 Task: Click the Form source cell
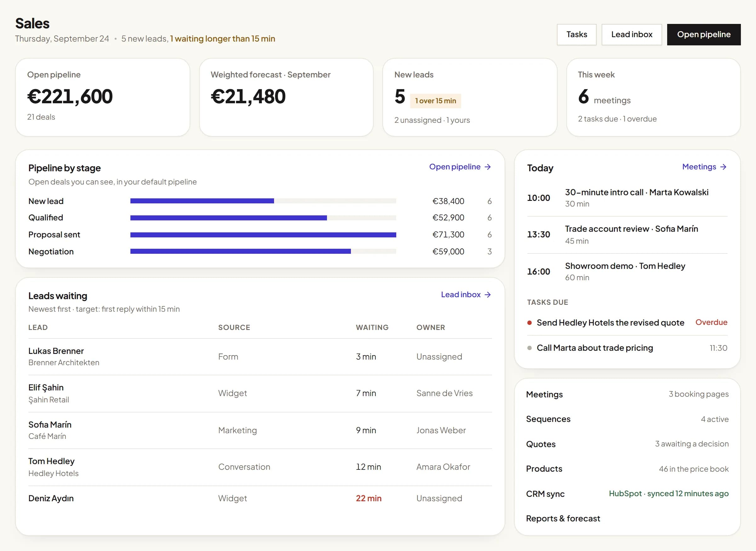click(x=228, y=356)
